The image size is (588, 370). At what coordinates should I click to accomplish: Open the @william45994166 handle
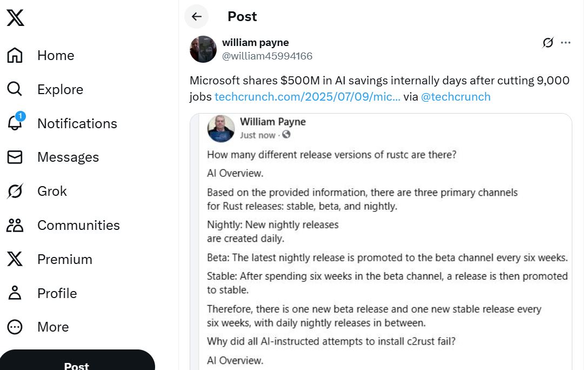267,56
